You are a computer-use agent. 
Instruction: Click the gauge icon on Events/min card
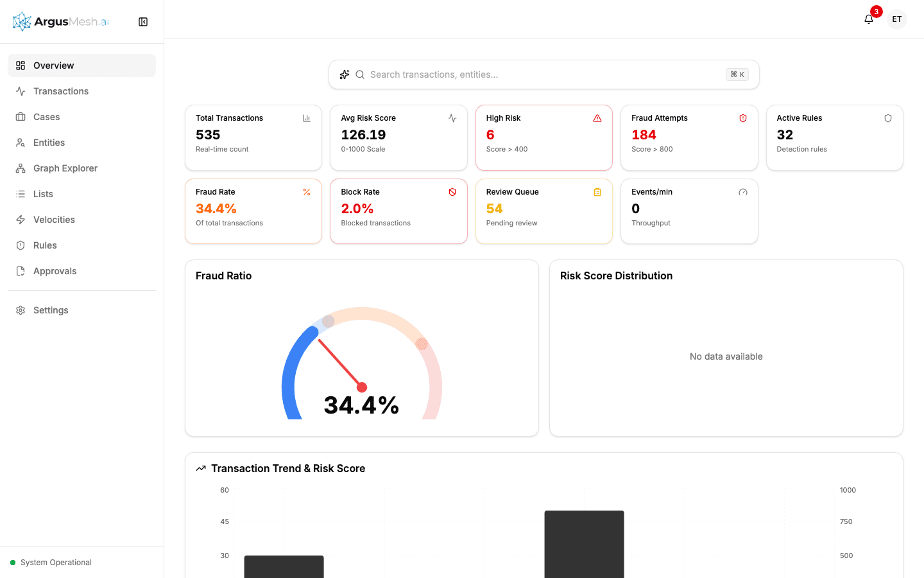742,192
